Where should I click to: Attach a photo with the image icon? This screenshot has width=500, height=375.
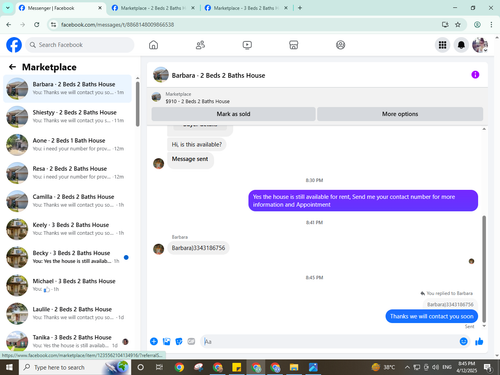(166, 341)
